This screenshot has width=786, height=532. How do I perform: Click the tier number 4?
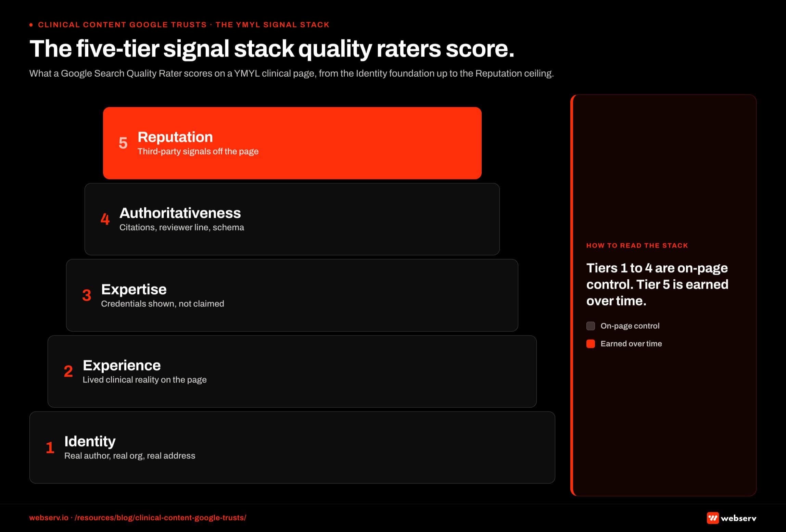(x=105, y=219)
